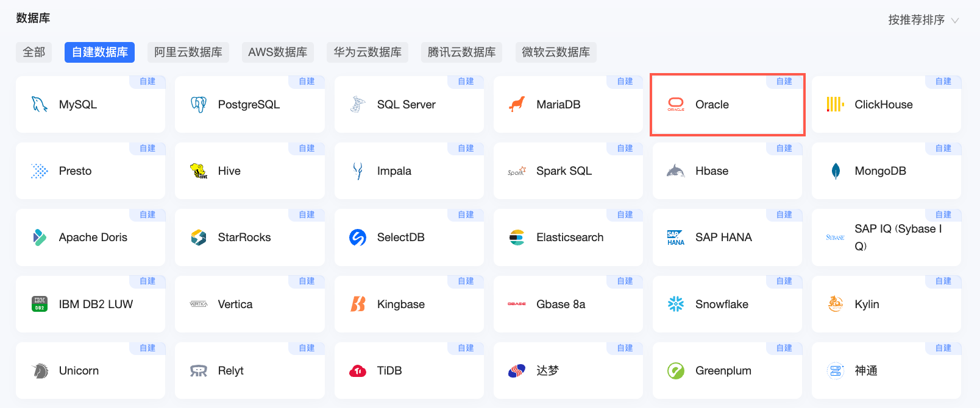Click the Hbase orca icon

coord(676,171)
